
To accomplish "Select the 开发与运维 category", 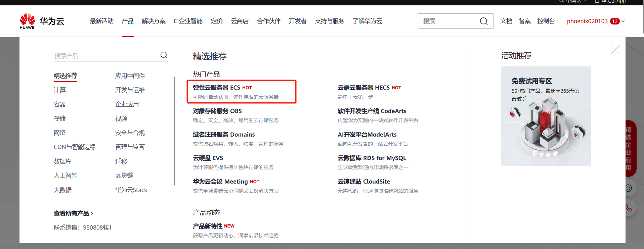I will coord(130,90).
